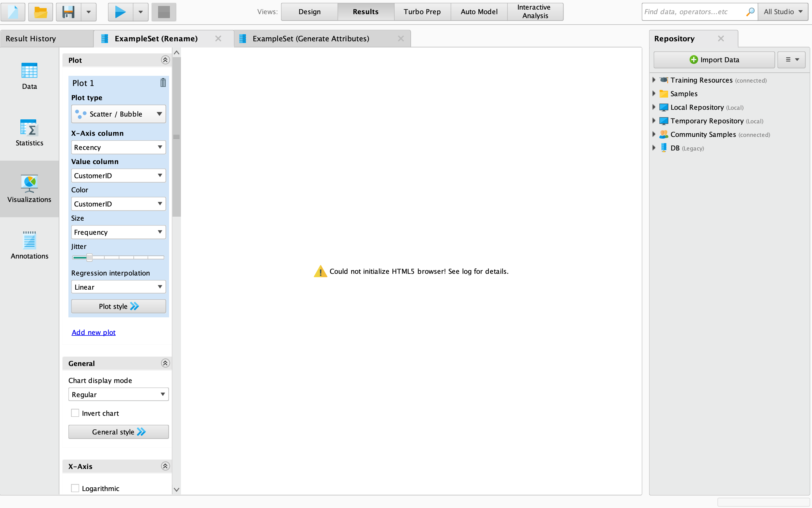The height and width of the screenshot is (508, 812).
Task: Open a process with the folder icon
Action: pyautogui.click(x=41, y=12)
